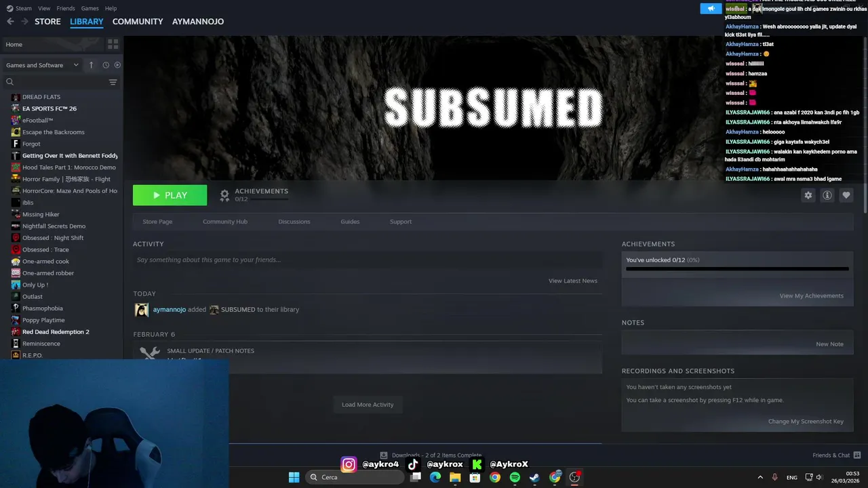868x488 pixels.
Task: Open the View menu
Action: click(44, 8)
